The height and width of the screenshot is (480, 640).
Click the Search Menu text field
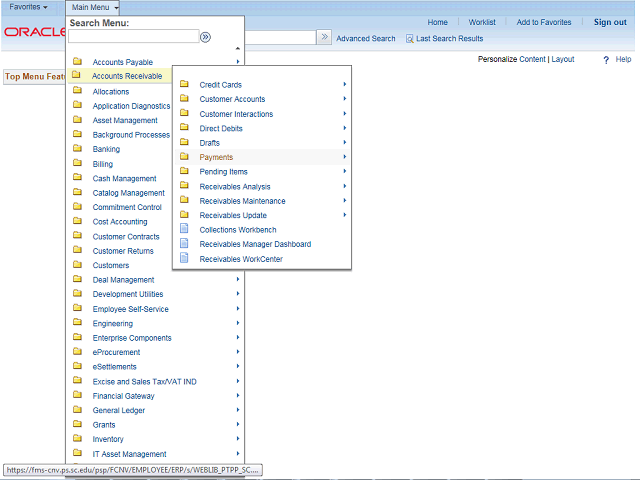pyautogui.click(x=132, y=37)
